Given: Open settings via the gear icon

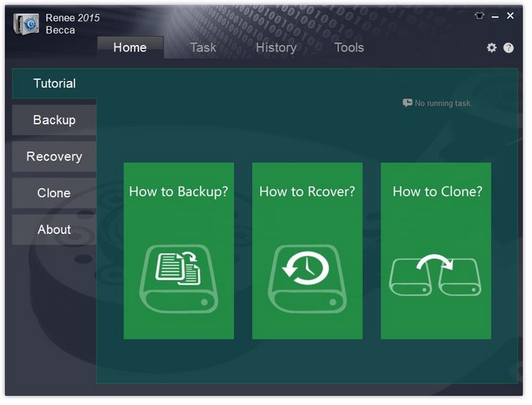Looking at the screenshot, I should coord(491,47).
